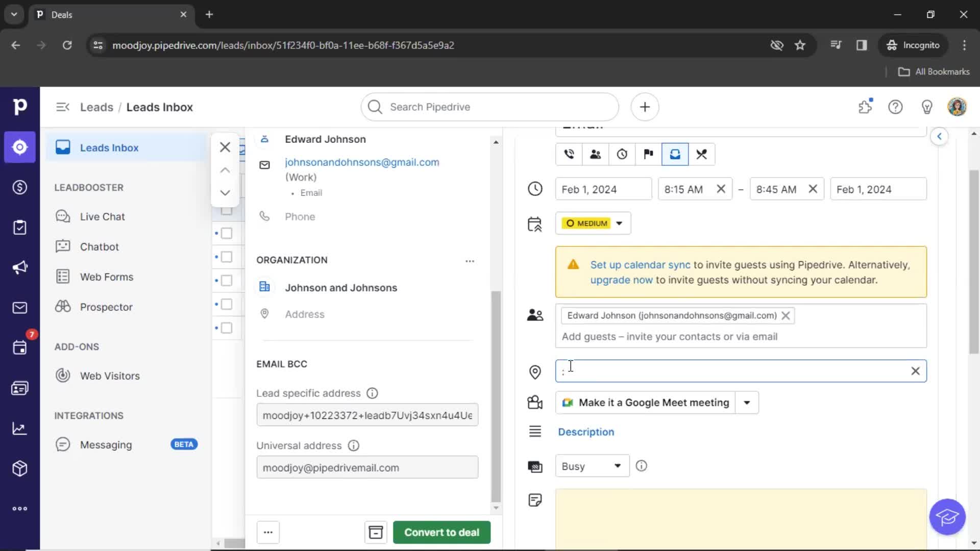Select Live Chat from sidebar

click(x=102, y=216)
